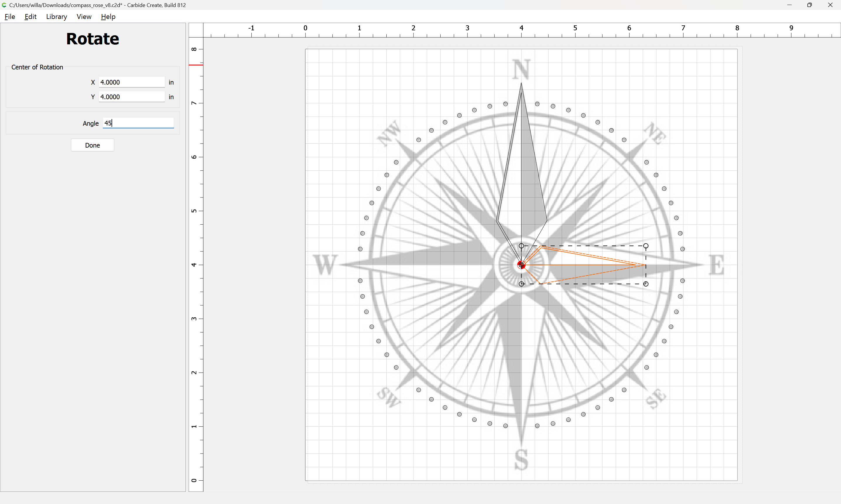This screenshot has width=841, height=504.
Task: Focus the Center of Rotation X field
Action: [132, 82]
